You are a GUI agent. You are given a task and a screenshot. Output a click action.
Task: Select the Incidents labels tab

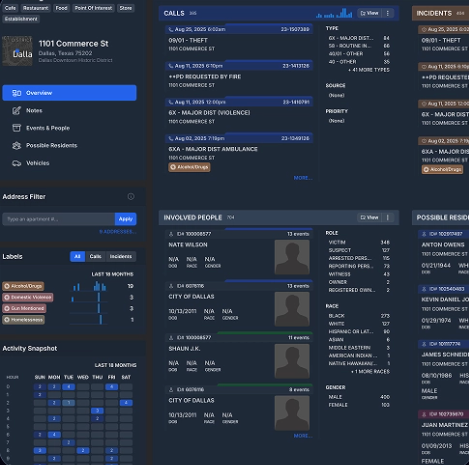coord(121,256)
